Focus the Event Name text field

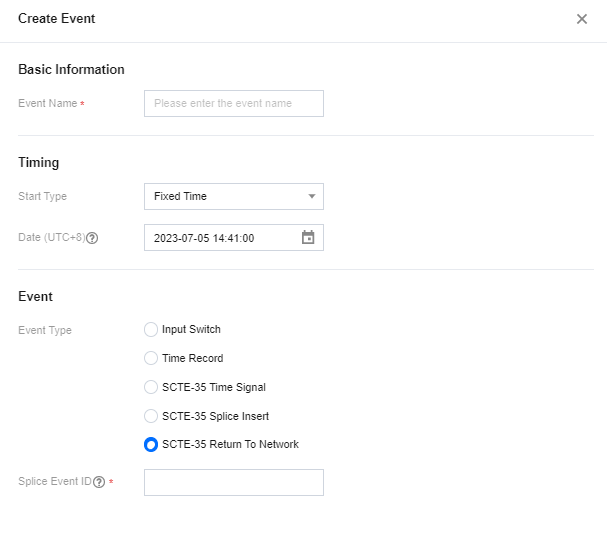(x=233, y=104)
